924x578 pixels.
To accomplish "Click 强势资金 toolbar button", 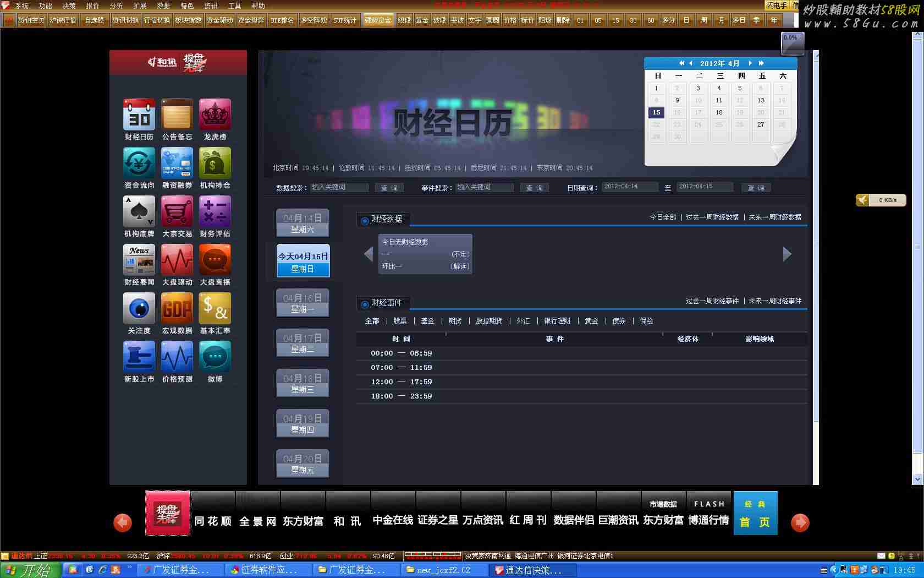I will coord(378,20).
